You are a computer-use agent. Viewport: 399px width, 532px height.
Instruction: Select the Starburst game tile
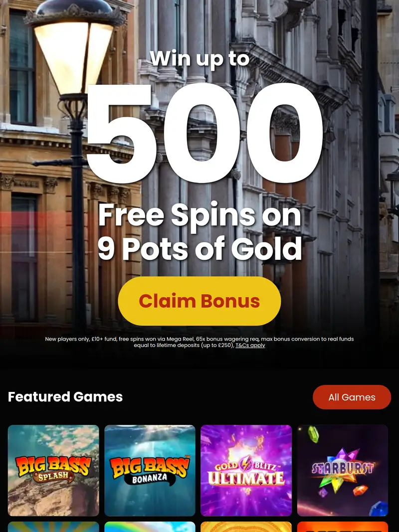click(x=343, y=471)
